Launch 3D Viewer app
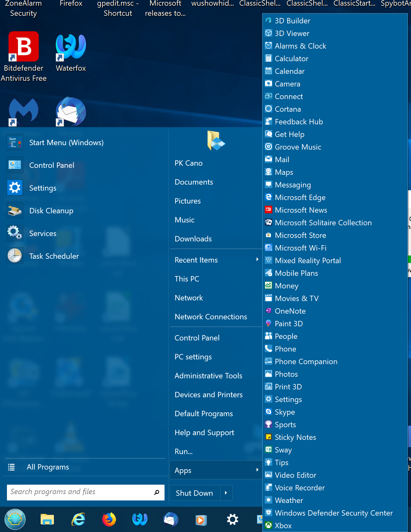This screenshot has height=532, width=411. tap(335, 33)
